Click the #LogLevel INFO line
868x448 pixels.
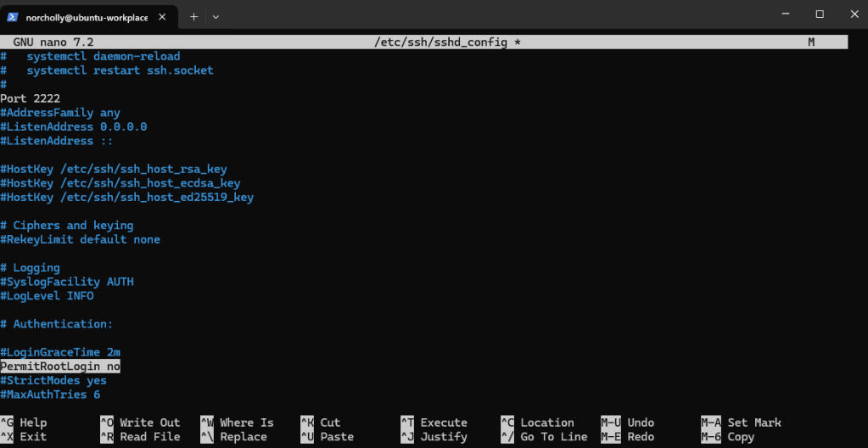[x=48, y=296]
